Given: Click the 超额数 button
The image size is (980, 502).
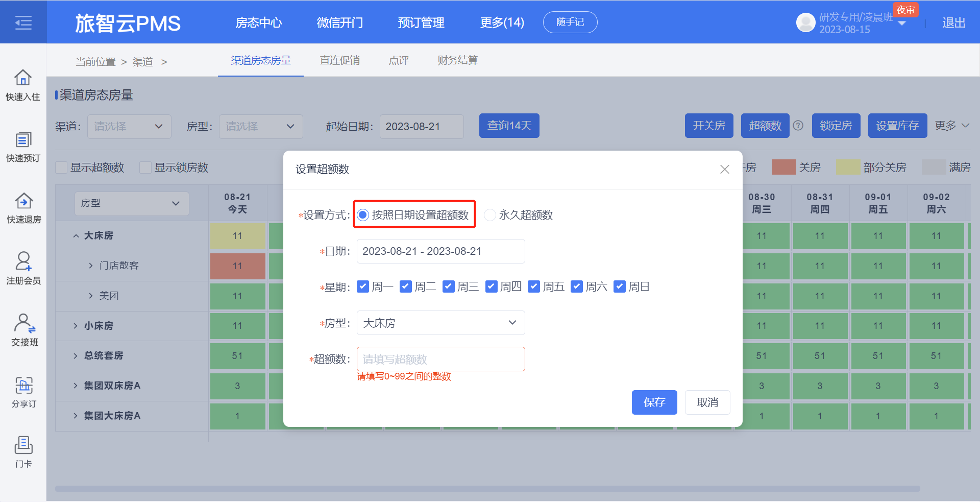Looking at the screenshot, I should click(765, 126).
